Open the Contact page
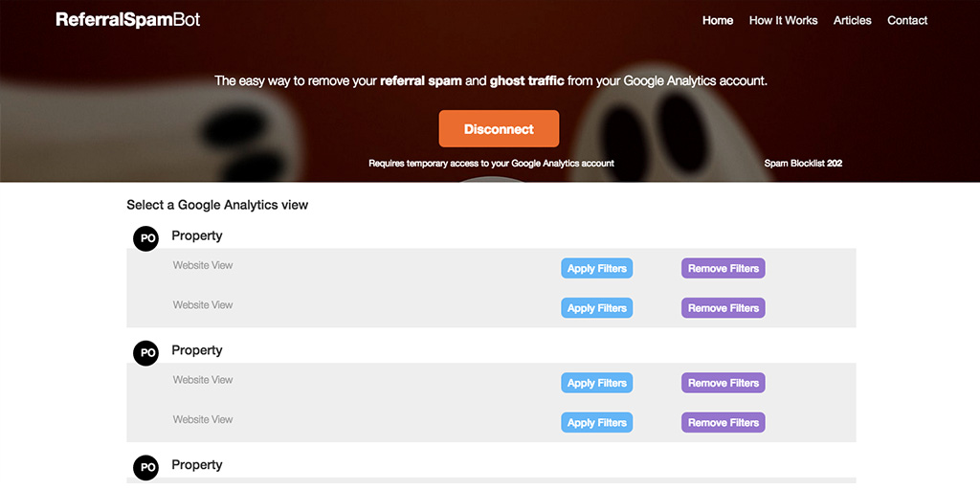Viewport: 980px width, 490px height. click(x=907, y=21)
